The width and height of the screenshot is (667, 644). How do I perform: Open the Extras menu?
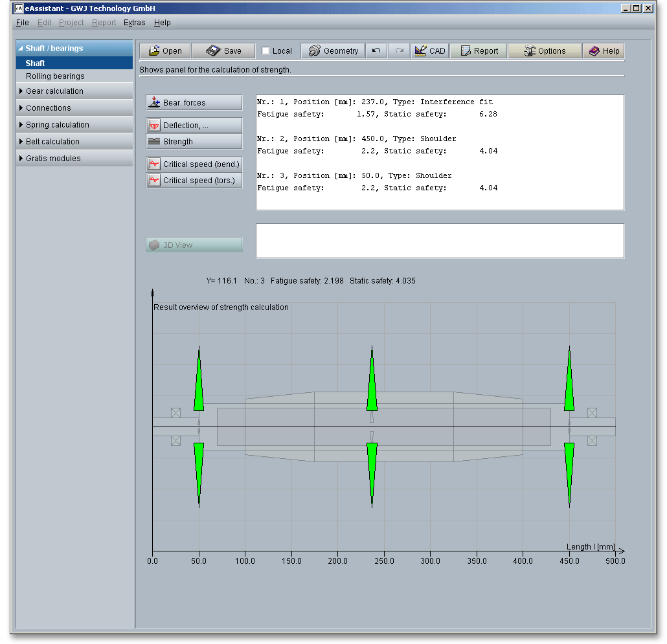(134, 23)
